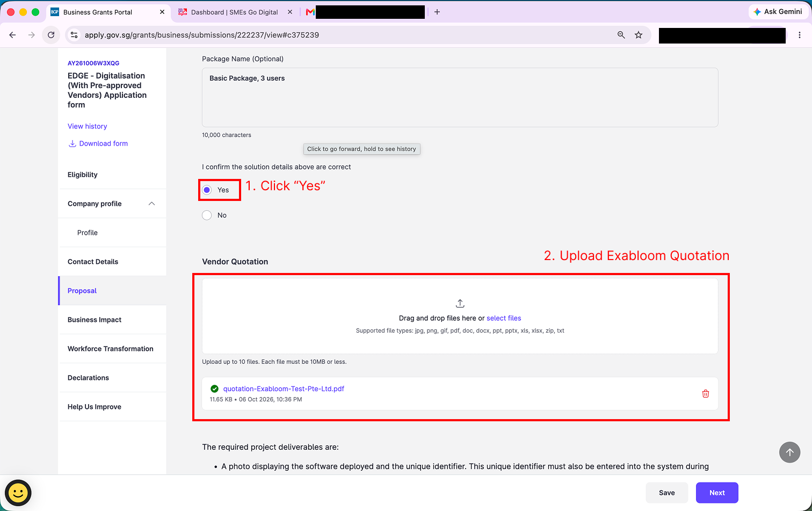
Task: Go to Business Impact section
Action: 95,320
